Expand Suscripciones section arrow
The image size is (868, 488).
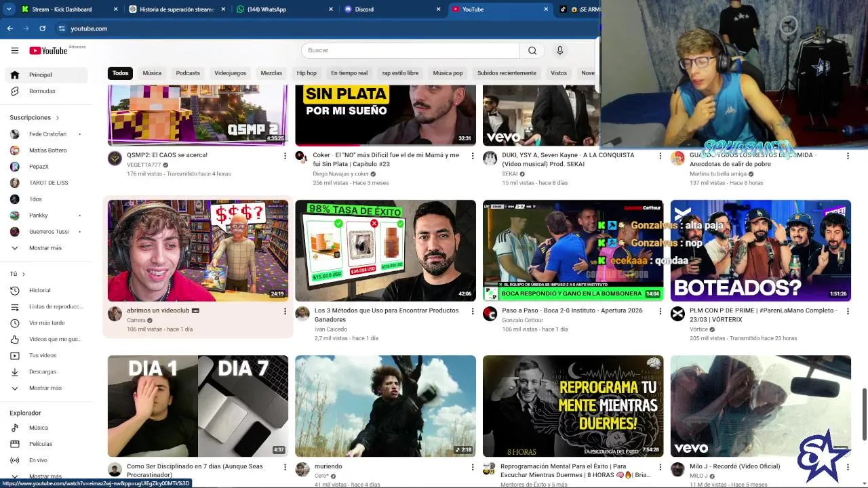coord(57,118)
